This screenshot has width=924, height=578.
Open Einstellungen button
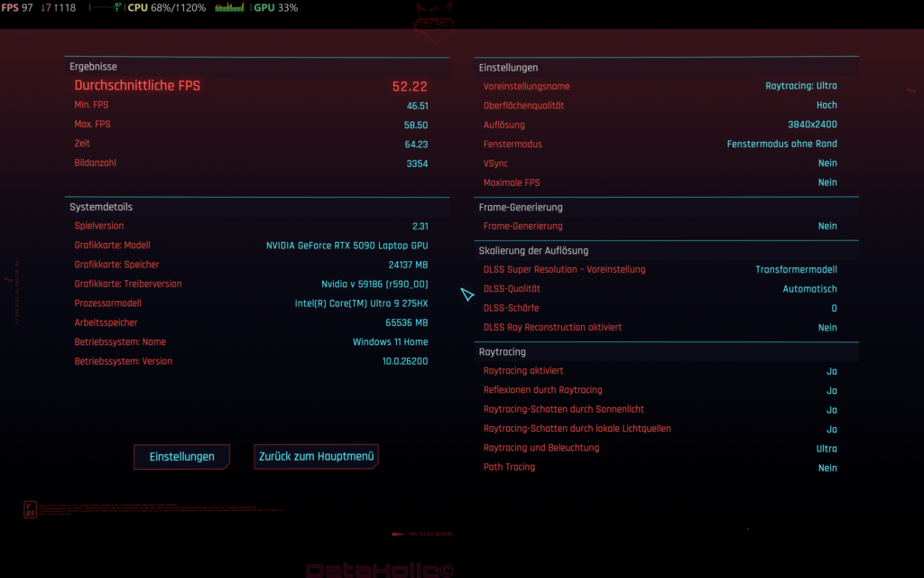click(x=181, y=457)
